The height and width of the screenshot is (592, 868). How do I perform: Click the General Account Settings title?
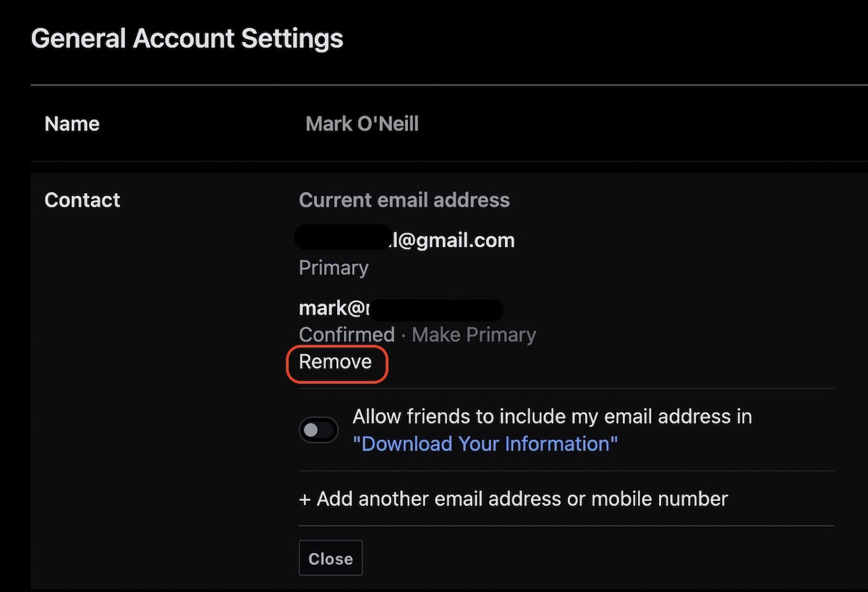(187, 38)
